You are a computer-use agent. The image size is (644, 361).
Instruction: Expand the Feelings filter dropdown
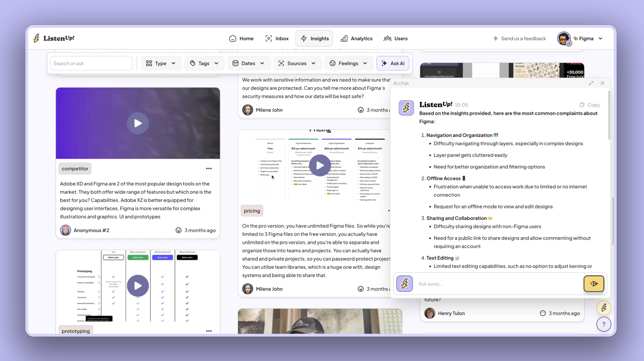tap(348, 63)
